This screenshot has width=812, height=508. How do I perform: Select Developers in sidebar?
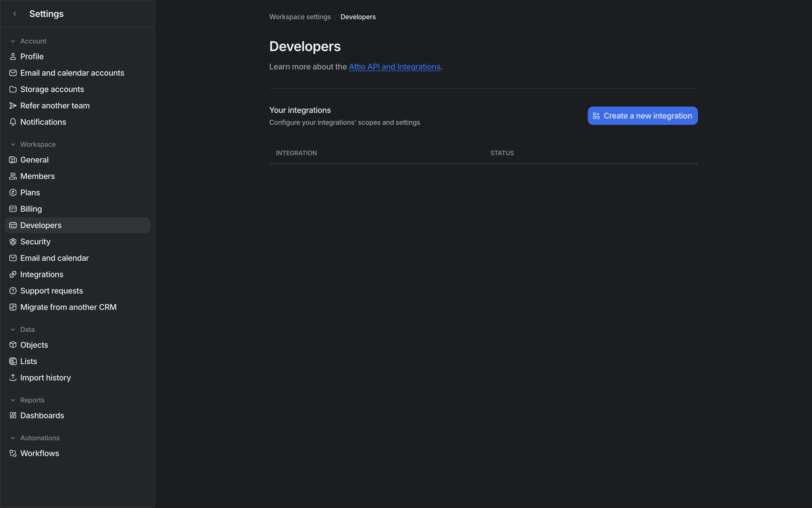[78, 225]
